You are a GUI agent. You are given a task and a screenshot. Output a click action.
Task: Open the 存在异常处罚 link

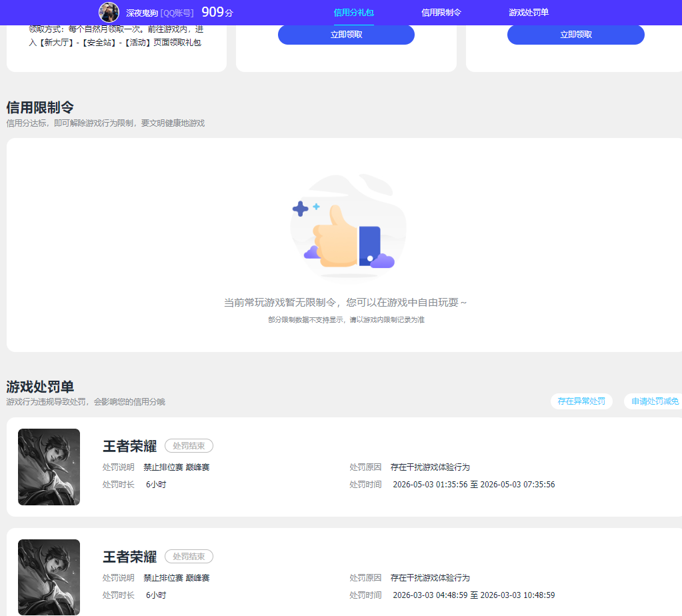click(581, 401)
